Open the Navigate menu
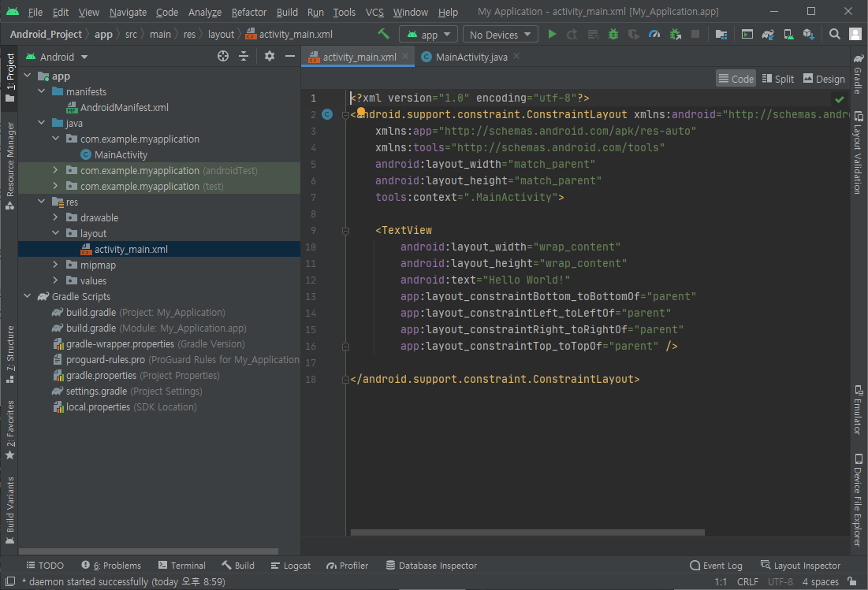Image resolution: width=868 pixels, height=590 pixels. pyautogui.click(x=128, y=12)
